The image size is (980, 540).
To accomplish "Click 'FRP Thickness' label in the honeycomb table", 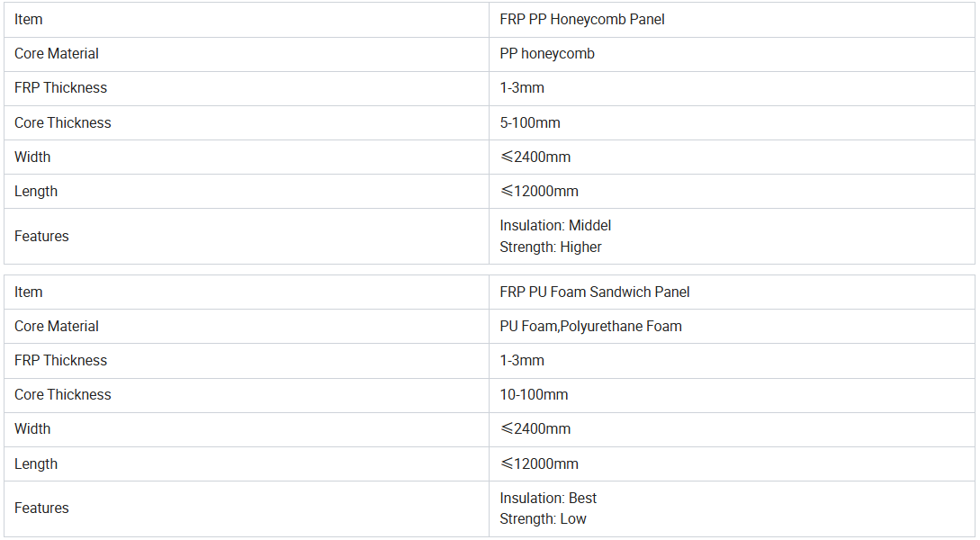I will pyautogui.click(x=60, y=87).
